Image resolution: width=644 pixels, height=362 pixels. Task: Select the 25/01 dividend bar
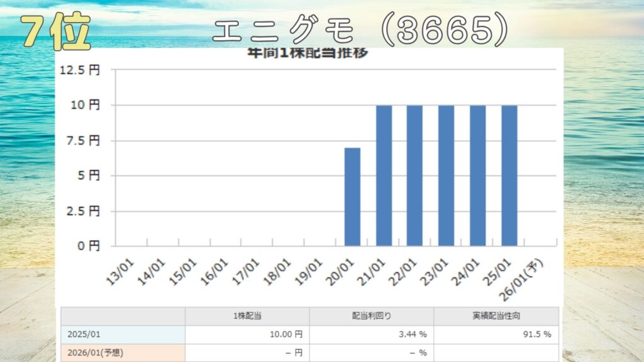coord(509,175)
